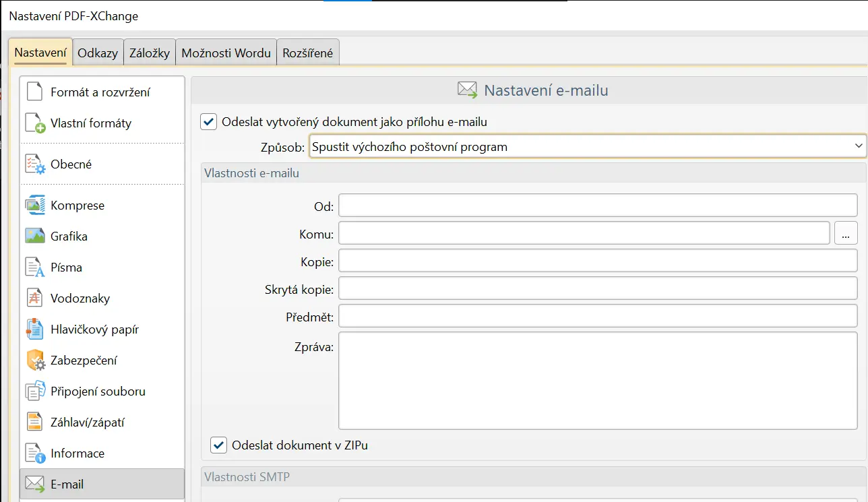Select the Komprese icon in the sidebar
Image resolution: width=868 pixels, height=502 pixels.
pyautogui.click(x=34, y=205)
